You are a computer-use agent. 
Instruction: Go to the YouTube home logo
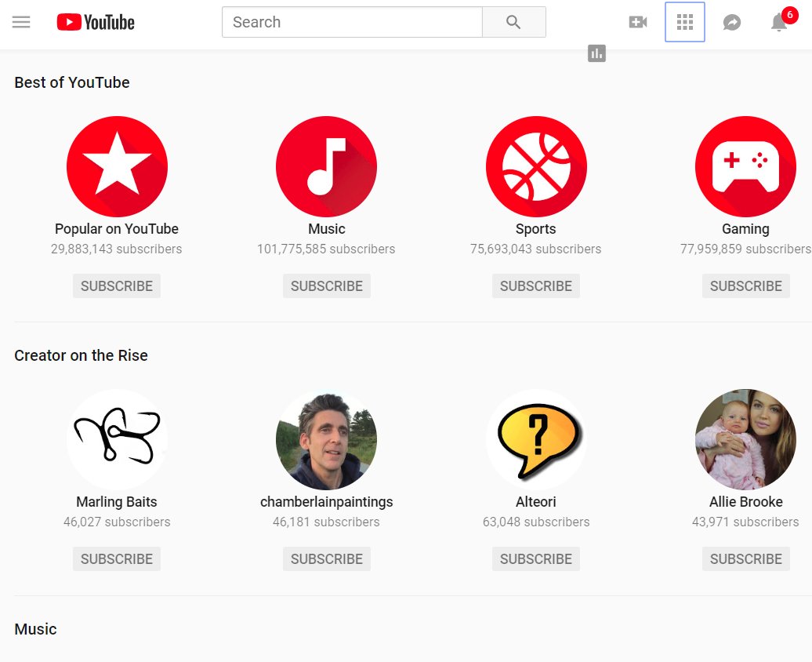pyautogui.click(x=96, y=22)
